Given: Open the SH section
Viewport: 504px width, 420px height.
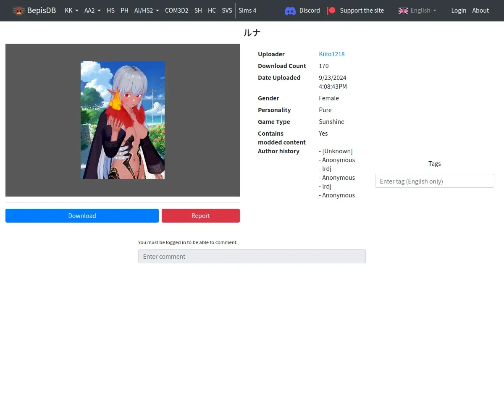Looking at the screenshot, I should click(198, 10).
